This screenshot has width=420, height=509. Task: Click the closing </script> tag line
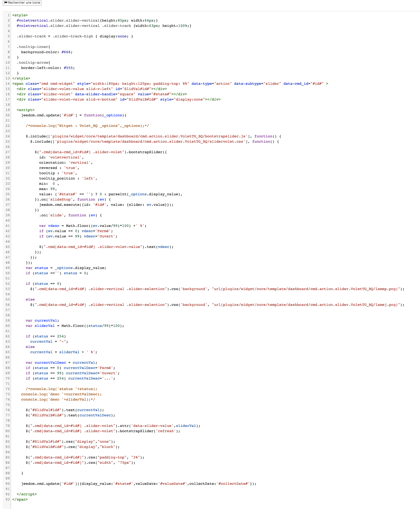27,494
